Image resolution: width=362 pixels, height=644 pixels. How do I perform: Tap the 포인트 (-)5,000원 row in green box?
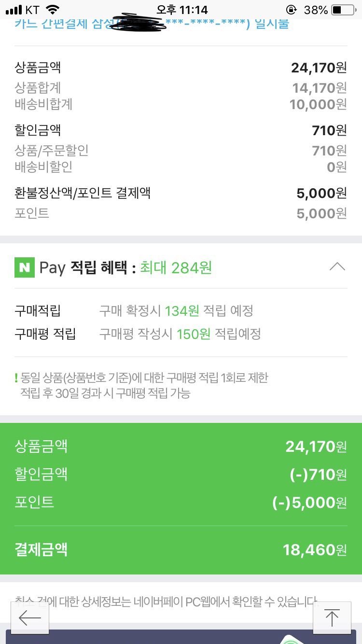point(181,502)
